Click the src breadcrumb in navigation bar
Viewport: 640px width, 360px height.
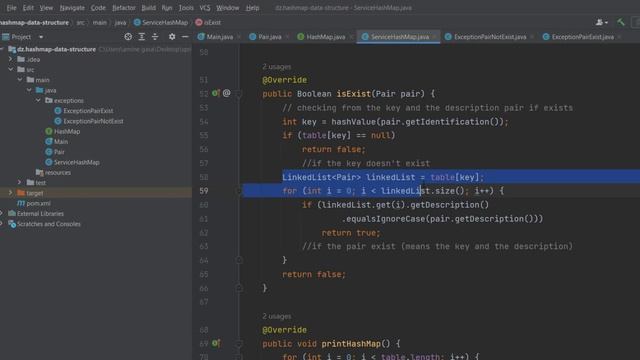(x=81, y=22)
